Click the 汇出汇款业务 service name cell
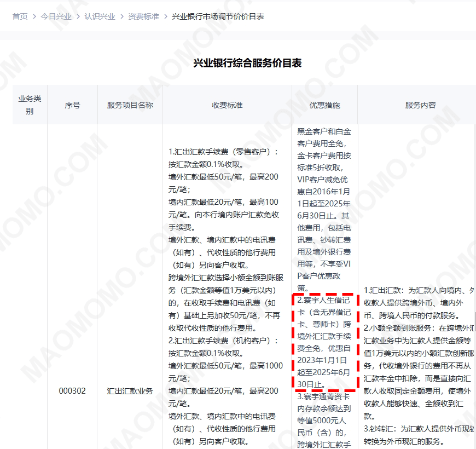The width and height of the screenshot is (476, 449). [130, 391]
